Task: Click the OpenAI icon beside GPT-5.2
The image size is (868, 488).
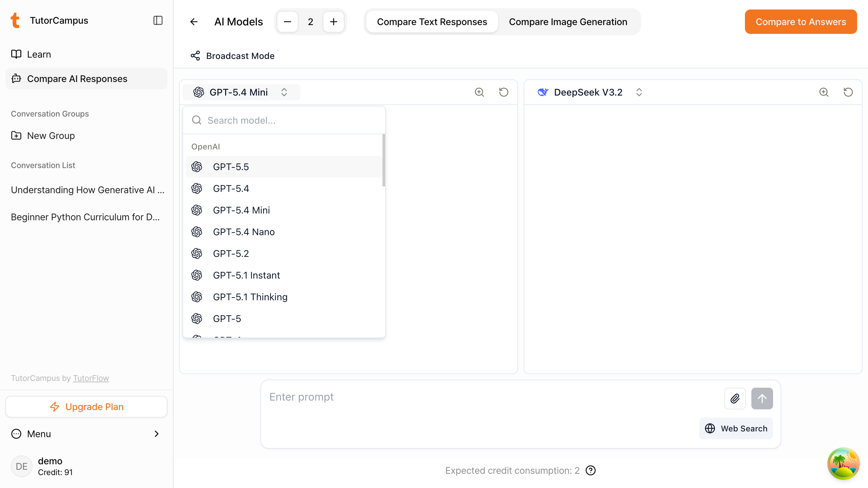Action: point(197,253)
